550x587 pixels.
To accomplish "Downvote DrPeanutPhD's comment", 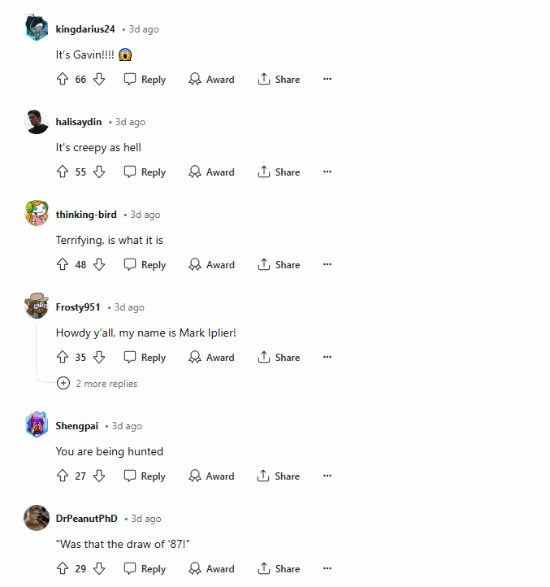I will pos(99,568).
